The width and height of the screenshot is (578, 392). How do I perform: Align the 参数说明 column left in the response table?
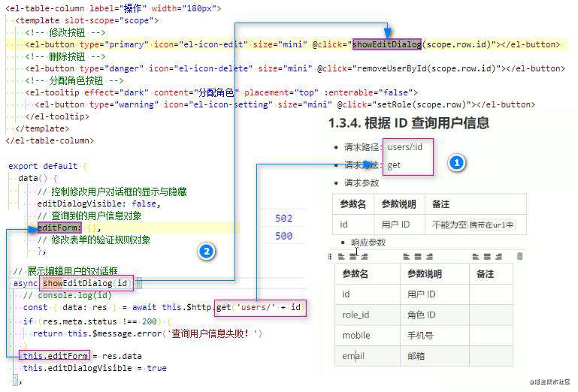click(407, 256)
